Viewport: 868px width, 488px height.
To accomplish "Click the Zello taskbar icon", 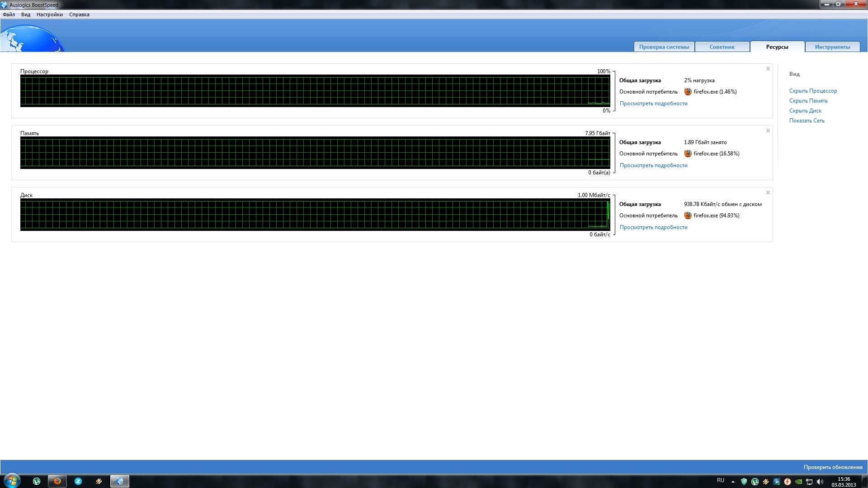I will click(x=78, y=481).
